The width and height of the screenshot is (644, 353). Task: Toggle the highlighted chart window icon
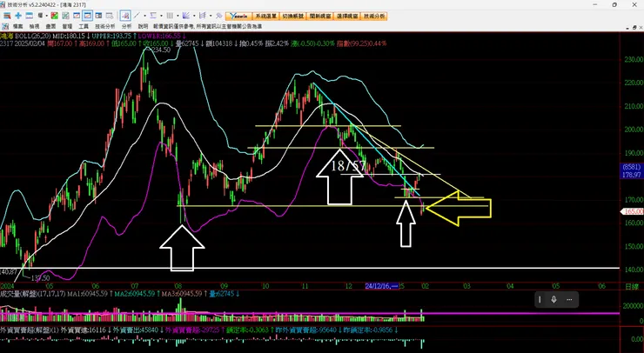88,16
